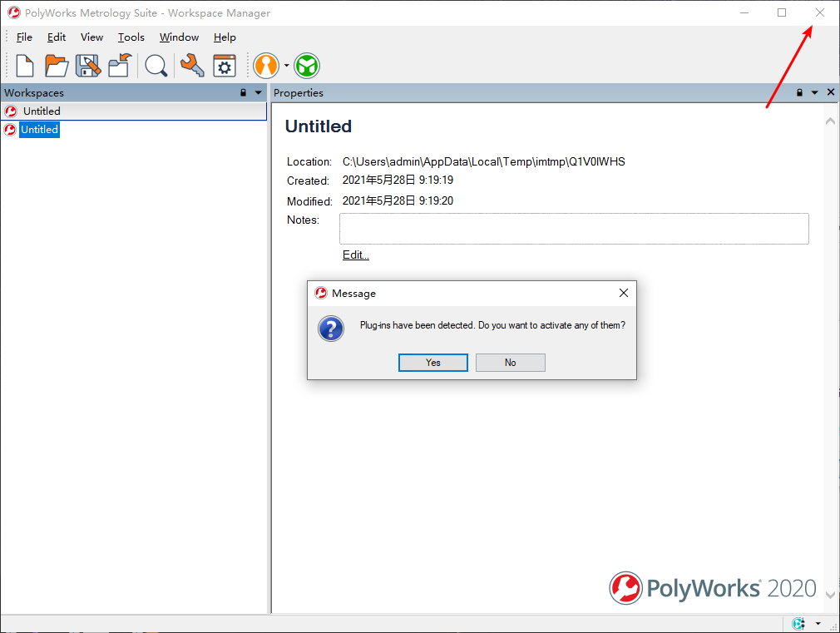Launch the orange PolyWorks Inspector module icon
The image size is (840, 633).
point(266,66)
